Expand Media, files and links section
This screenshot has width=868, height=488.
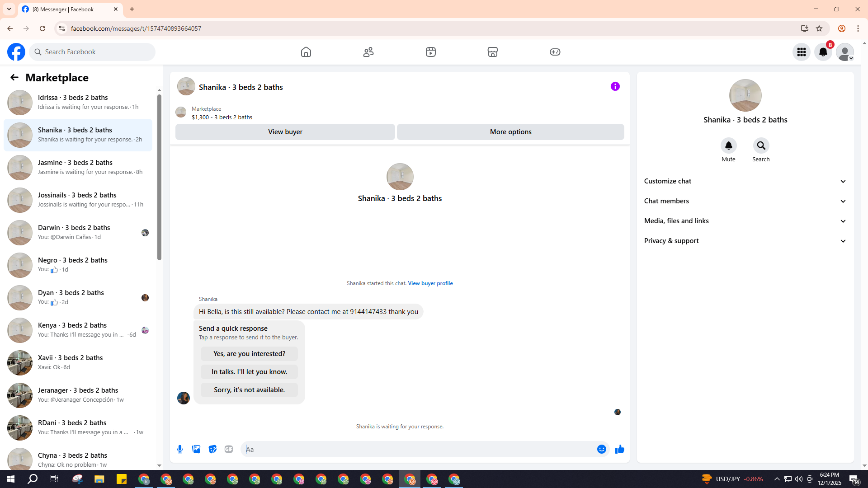click(x=745, y=221)
